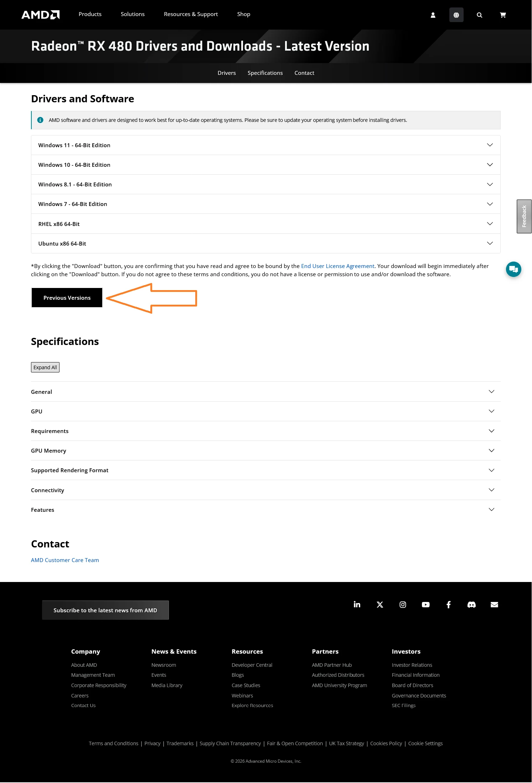
Task: Jump to the Drivers tab
Action: click(227, 73)
